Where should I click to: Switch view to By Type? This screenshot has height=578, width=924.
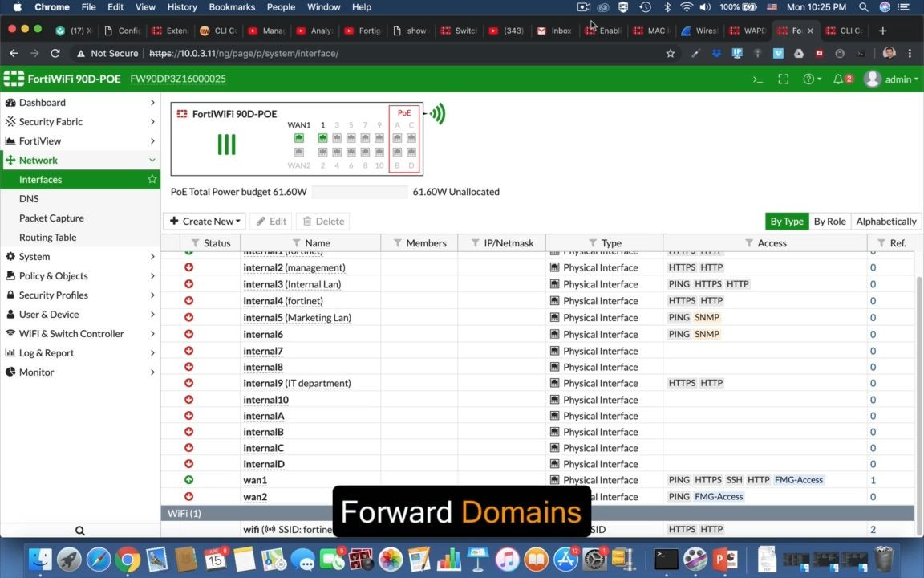click(786, 222)
